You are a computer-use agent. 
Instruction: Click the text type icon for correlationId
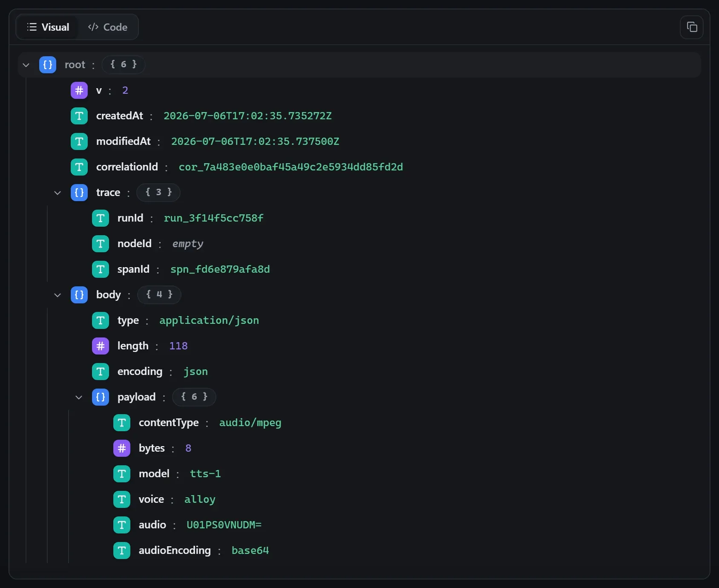point(79,167)
